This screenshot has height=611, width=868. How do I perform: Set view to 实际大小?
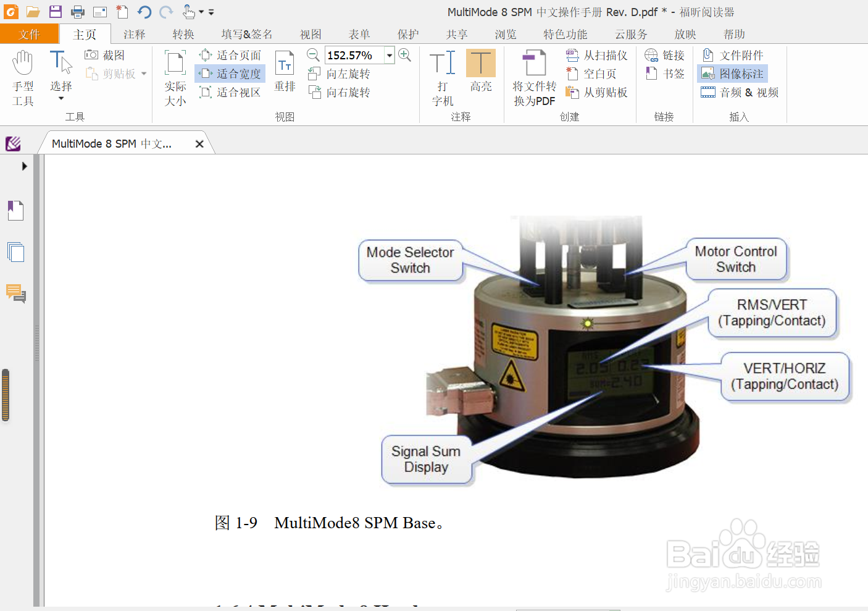point(175,78)
